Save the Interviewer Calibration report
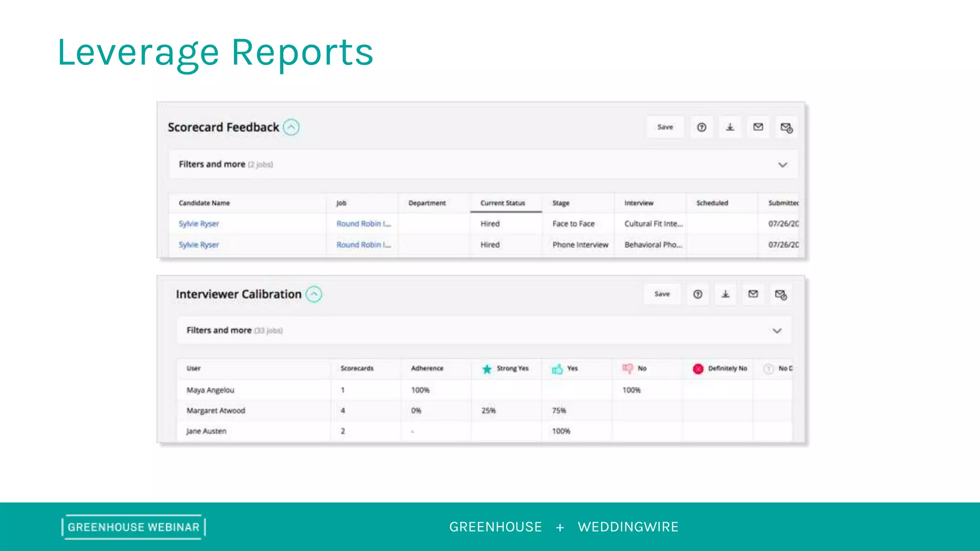This screenshot has width=980, height=551. [x=662, y=294]
